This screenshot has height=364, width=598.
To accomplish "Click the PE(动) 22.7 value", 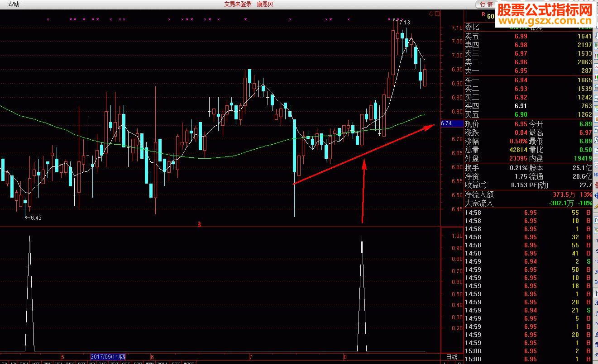I will (585, 185).
